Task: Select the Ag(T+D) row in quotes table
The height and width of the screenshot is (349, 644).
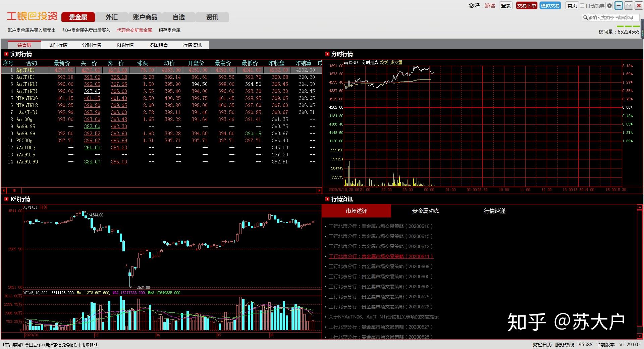Action: coord(162,70)
